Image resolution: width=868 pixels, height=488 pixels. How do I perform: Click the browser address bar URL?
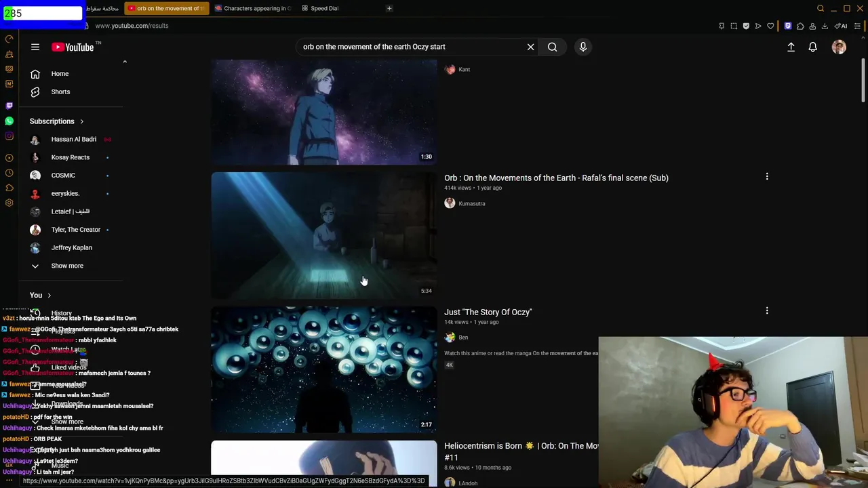132,26
